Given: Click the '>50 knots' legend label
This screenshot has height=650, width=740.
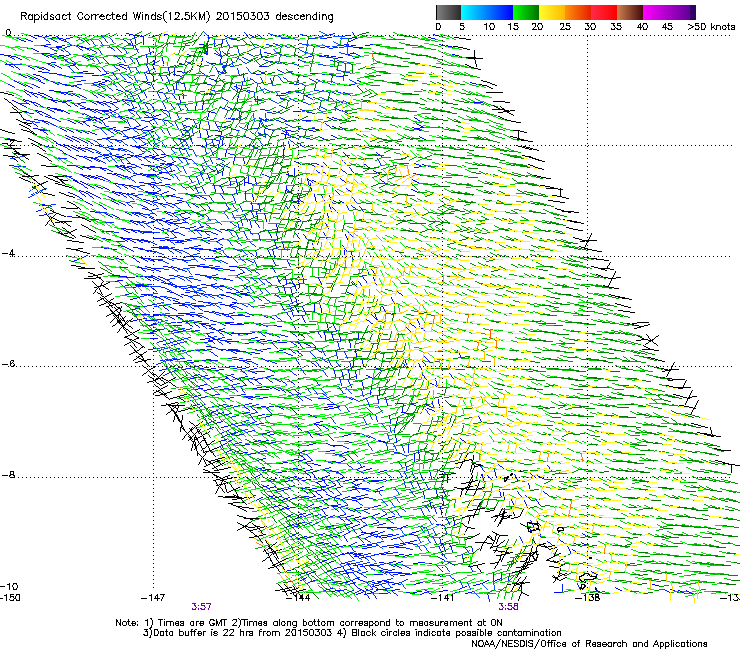Looking at the screenshot, I should click(711, 27).
